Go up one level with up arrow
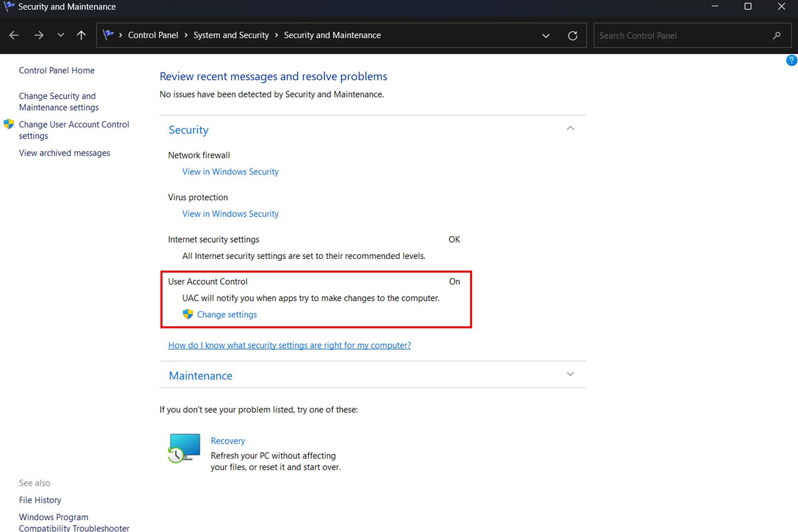Image resolution: width=798 pixels, height=532 pixels. [81, 35]
